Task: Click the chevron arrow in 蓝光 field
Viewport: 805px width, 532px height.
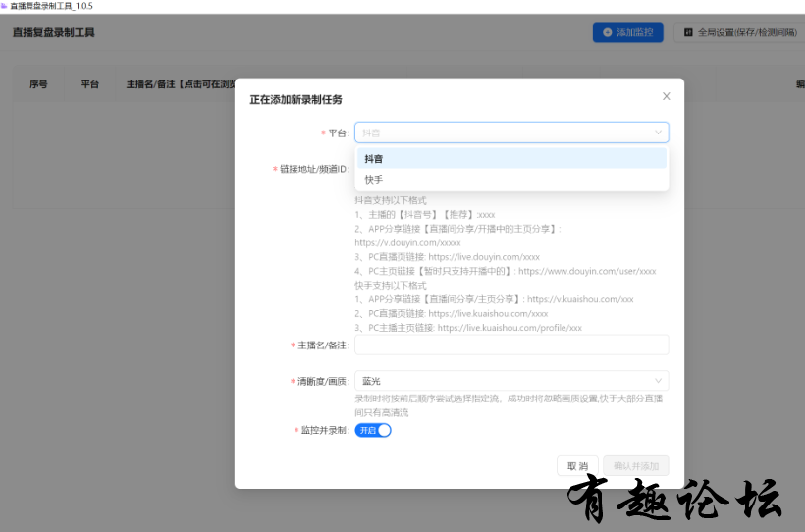Action: click(x=658, y=381)
